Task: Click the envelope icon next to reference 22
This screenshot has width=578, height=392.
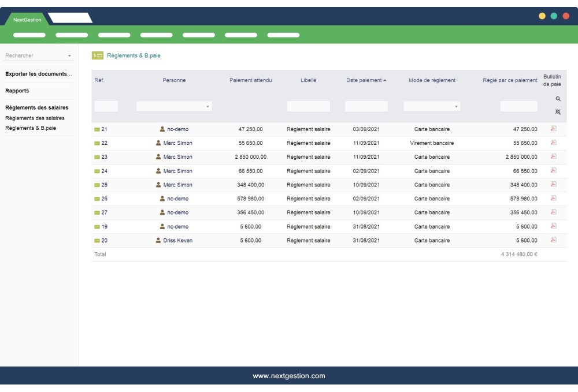Action: [96, 143]
